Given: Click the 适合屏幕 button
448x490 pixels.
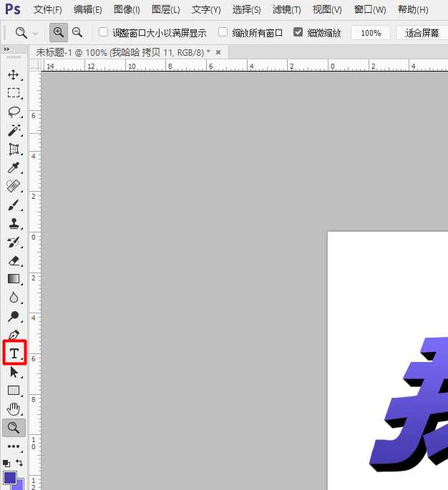Looking at the screenshot, I should [422, 33].
